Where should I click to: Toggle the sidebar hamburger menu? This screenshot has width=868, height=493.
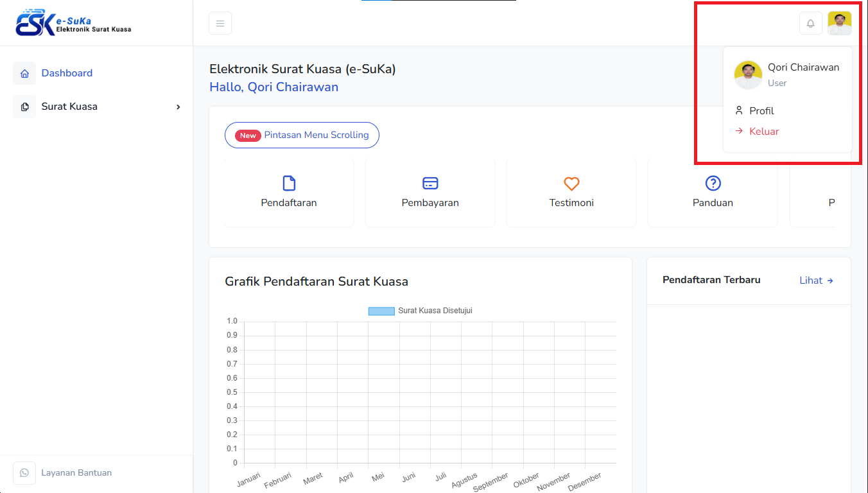click(220, 23)
